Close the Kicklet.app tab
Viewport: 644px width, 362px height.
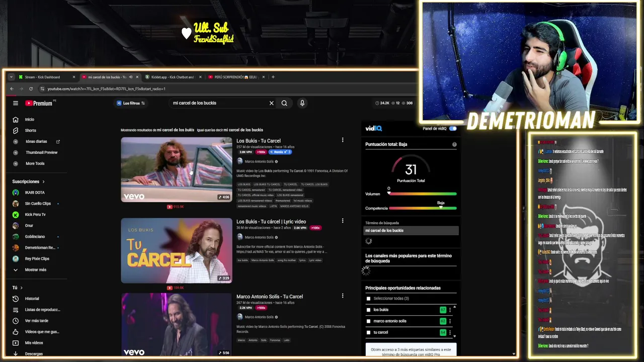click(x=200, y=77)
